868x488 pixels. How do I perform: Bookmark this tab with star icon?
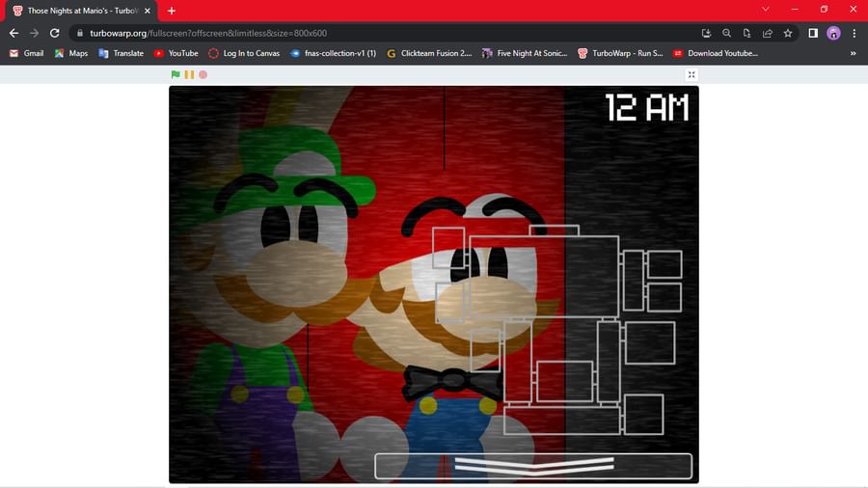click(x=788, y=33)
